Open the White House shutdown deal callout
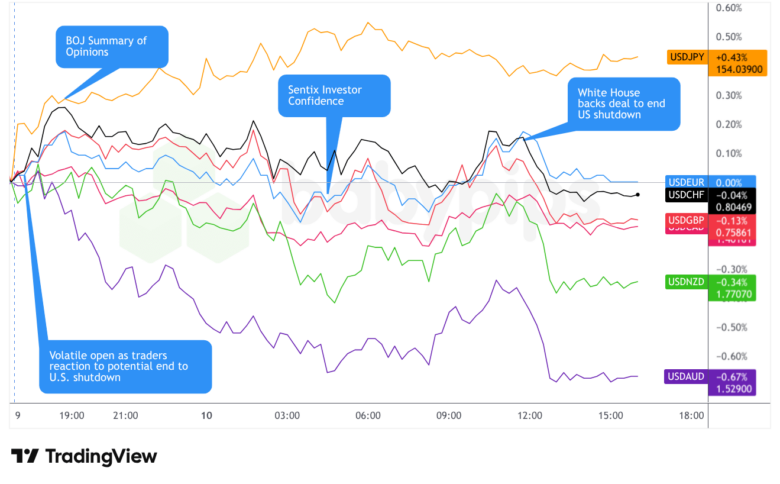780x484 pixels. pyautogui.click(x=624, y=103)
